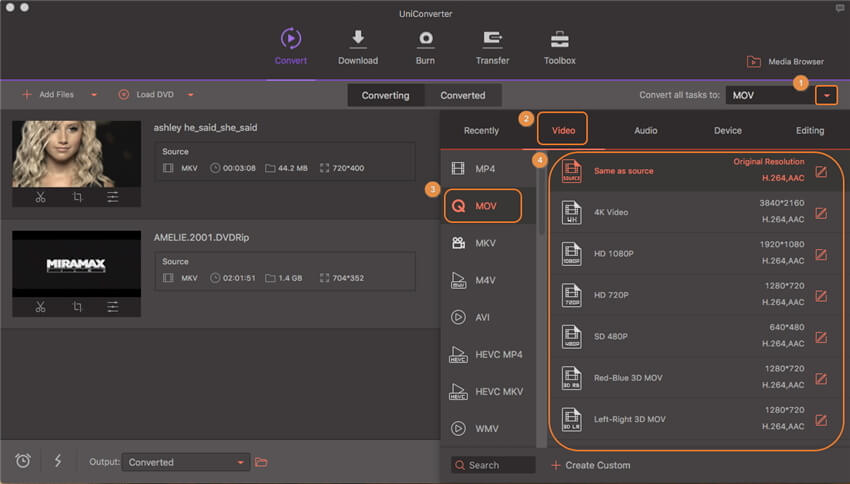The image size is (850, 484).
Task: Open the Toolbox section
Action: click(559, 47)
